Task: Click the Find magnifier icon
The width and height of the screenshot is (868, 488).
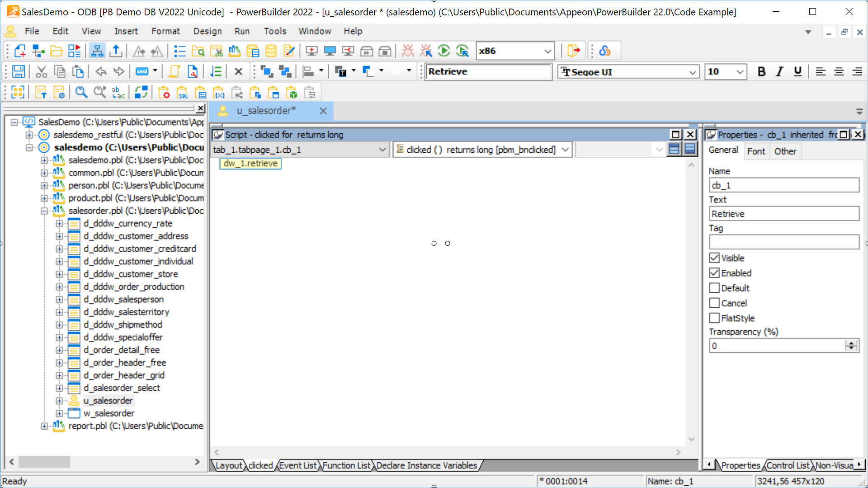Action: [x=81, y=93]
